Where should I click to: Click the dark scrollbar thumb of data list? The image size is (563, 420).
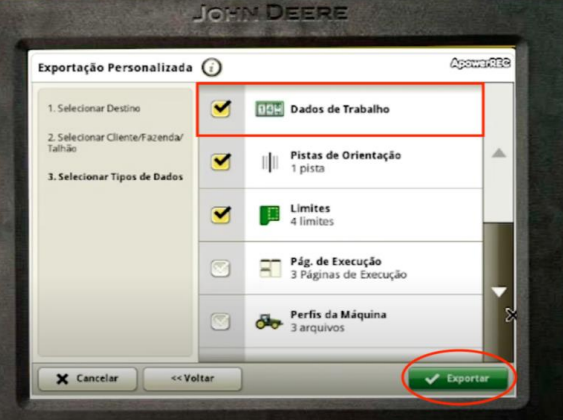click(x=498, y=291)
